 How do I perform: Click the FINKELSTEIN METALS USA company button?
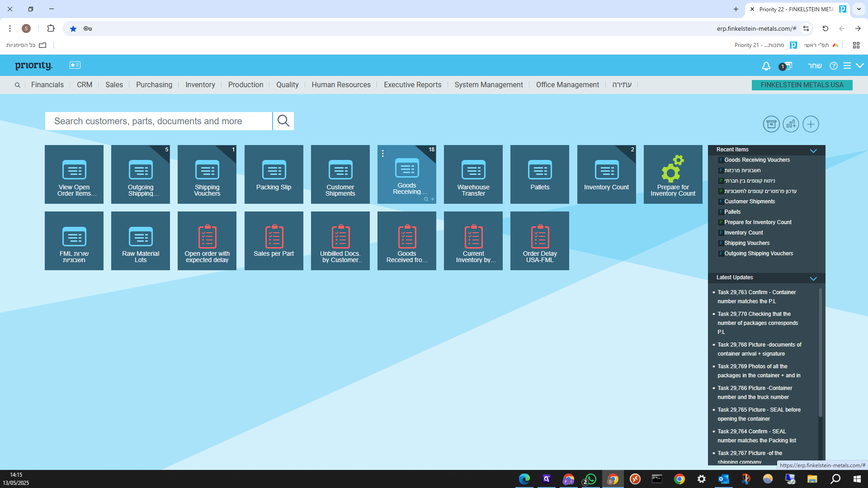coord(802,85)
